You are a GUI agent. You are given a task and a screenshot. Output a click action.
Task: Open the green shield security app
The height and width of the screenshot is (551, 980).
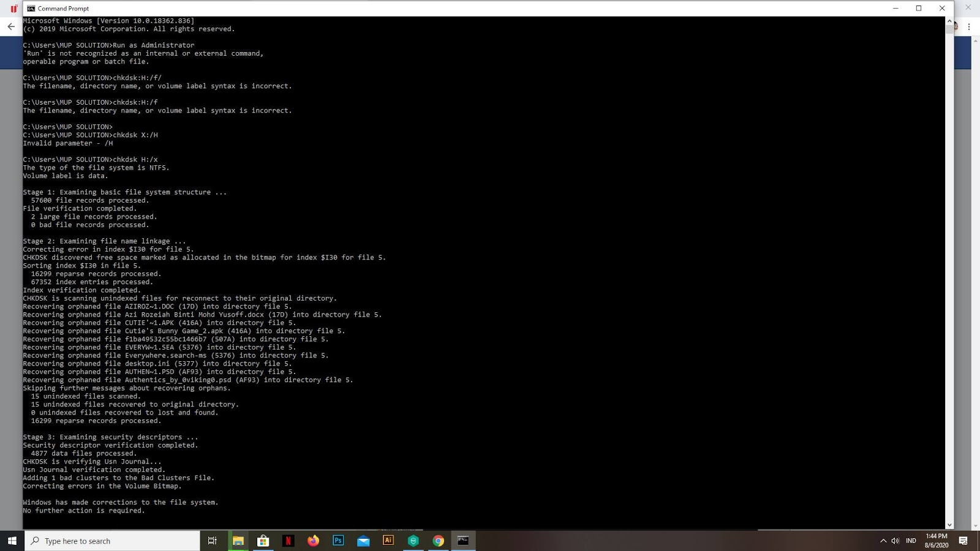click(x=413, y=541)
